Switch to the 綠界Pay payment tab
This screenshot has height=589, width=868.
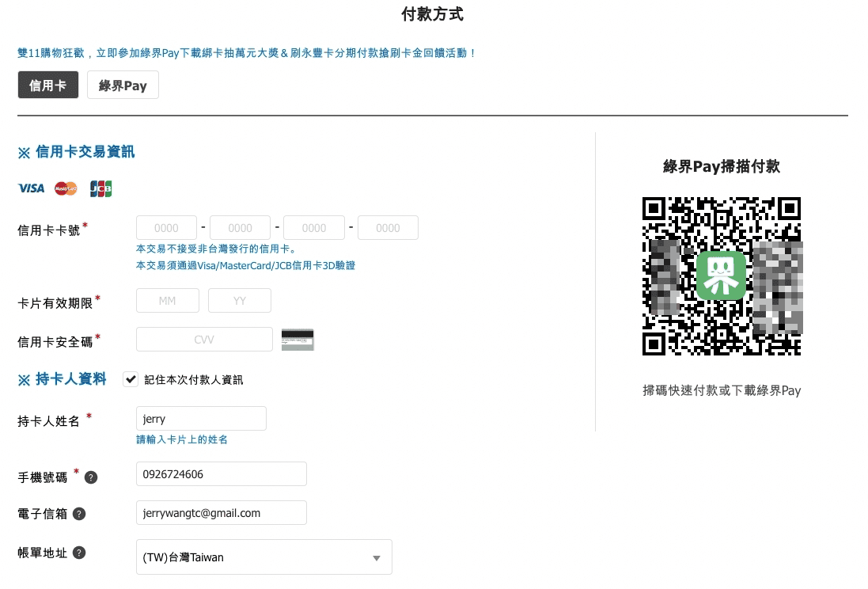(123, 85)
